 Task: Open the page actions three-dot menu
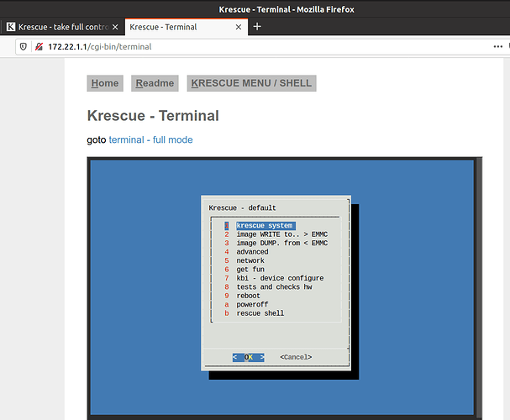click(497, 46)
